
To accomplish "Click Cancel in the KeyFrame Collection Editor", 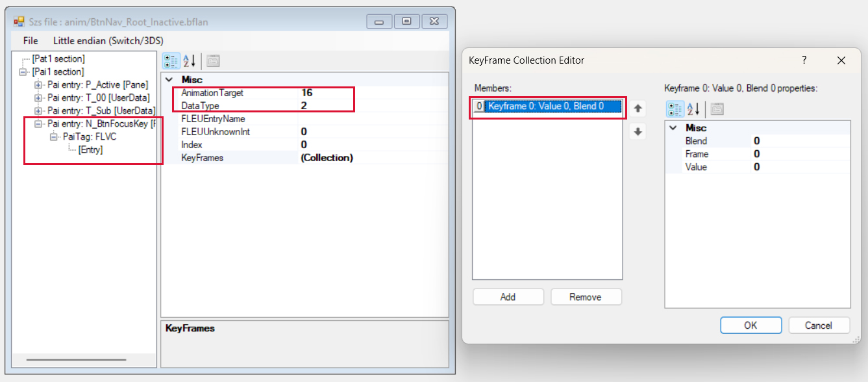I will point(819,325).
